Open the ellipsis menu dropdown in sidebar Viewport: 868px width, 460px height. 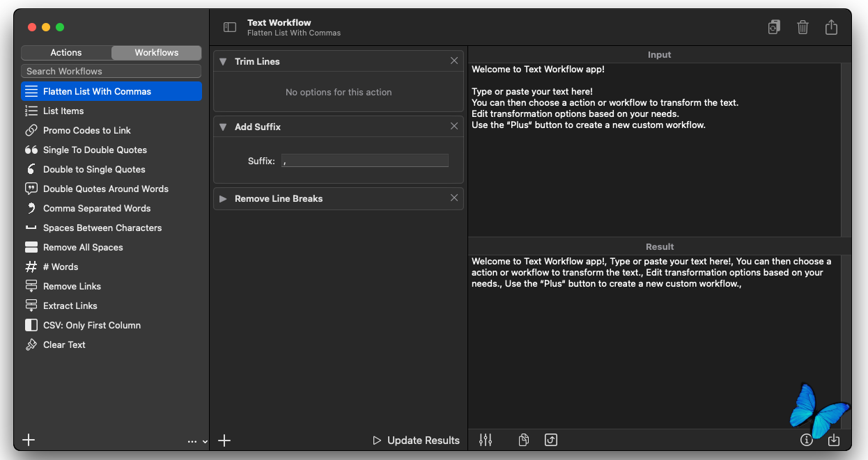(197, 441)
